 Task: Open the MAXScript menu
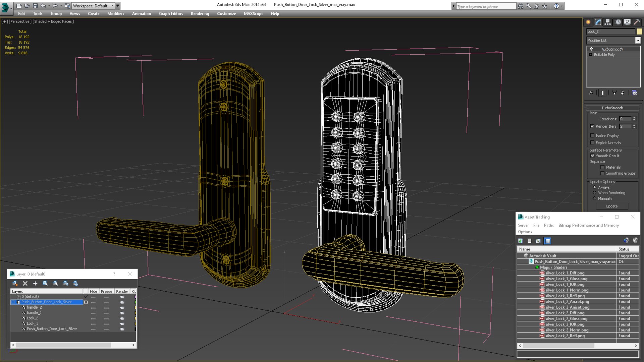click(x=253, y=14)
